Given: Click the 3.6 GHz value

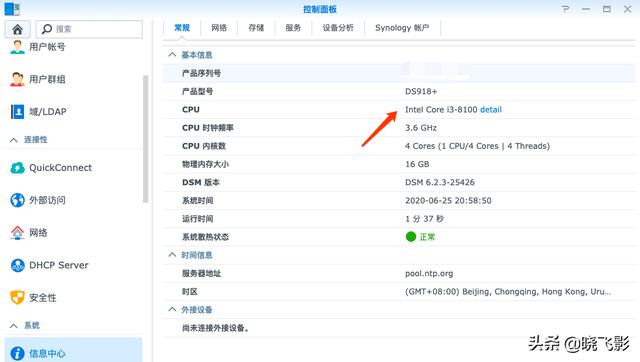Looking at the screenshot, I should (421, 128).
